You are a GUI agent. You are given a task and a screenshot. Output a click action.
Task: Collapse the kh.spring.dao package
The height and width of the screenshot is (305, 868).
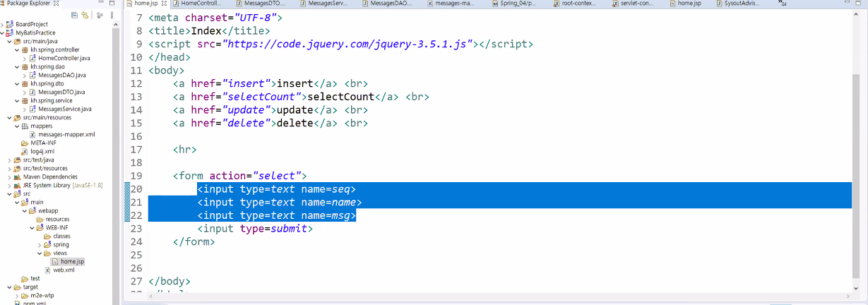(x=17, y=66)
